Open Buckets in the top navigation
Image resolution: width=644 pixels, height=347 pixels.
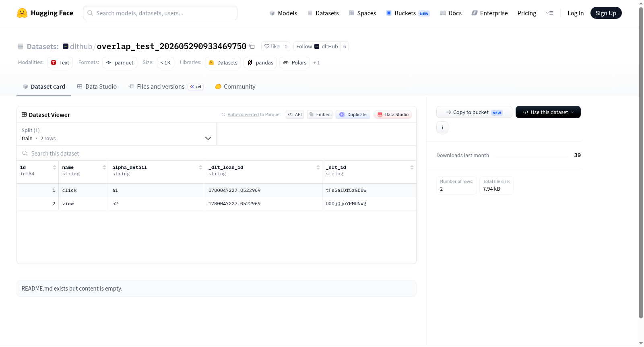click(x=408, y=13)
